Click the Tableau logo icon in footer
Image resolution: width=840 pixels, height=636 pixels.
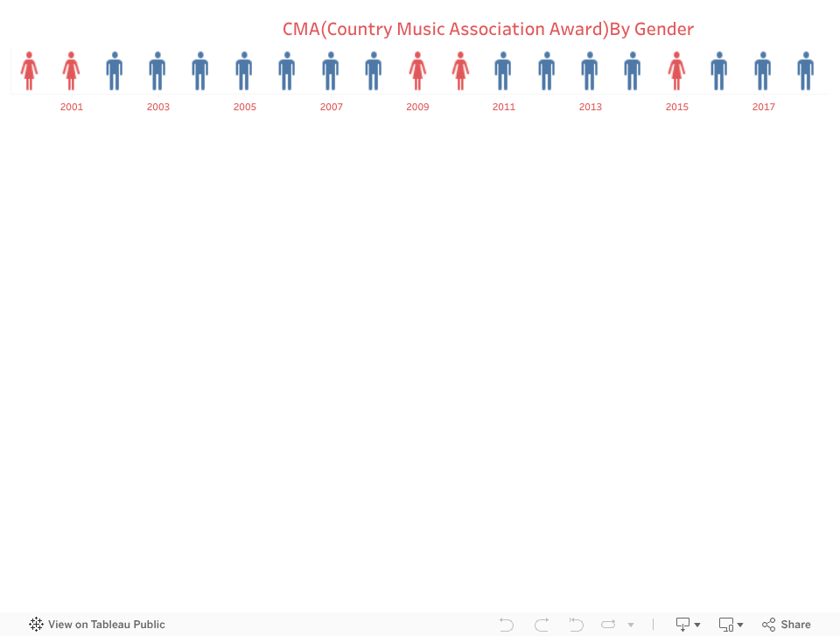point(36,625)
